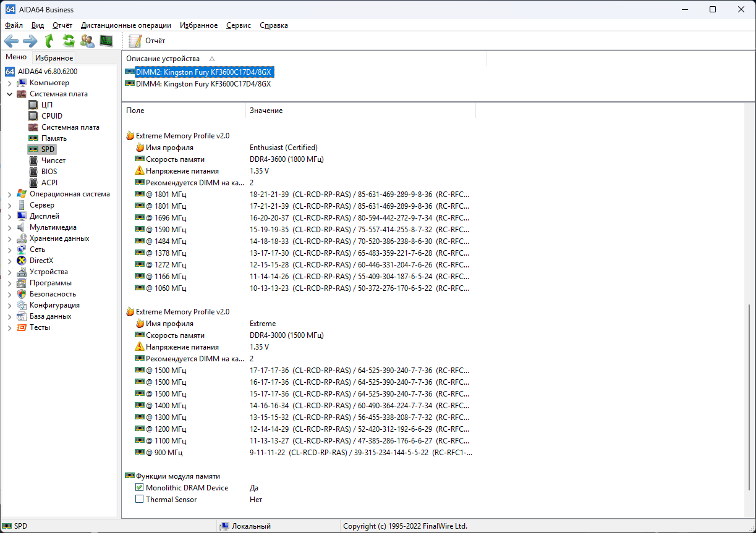This screenshot has width=756, height=533.
Task: Click the monitor diagnostics toolbar icon
Action: [106, 41]
